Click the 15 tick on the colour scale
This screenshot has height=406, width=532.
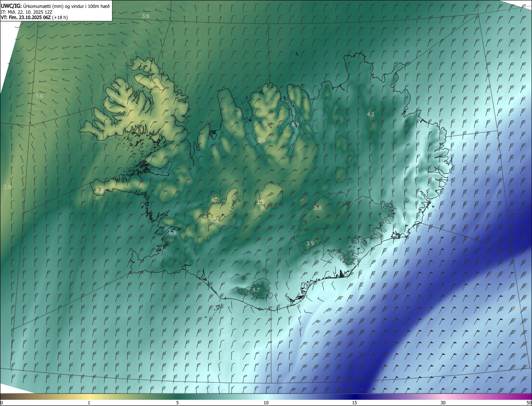click(x=355, y=403)
